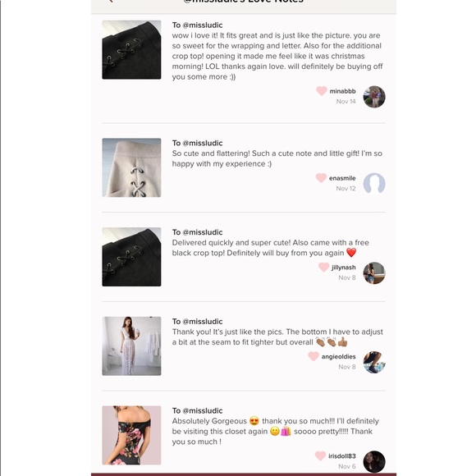View the black lace-up skirt thumbnail from minabbb
The height and width of the screenshot is (476, 476).
tap(131, 50)
